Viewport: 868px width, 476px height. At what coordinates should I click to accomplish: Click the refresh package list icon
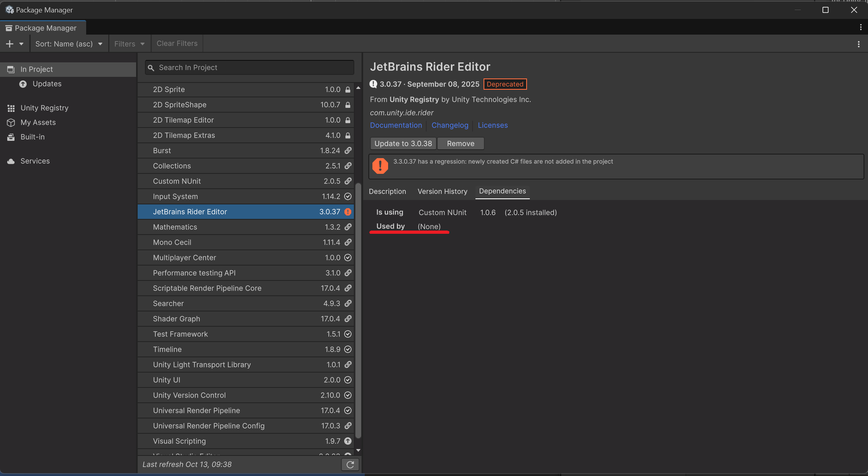tap(350, 465)
